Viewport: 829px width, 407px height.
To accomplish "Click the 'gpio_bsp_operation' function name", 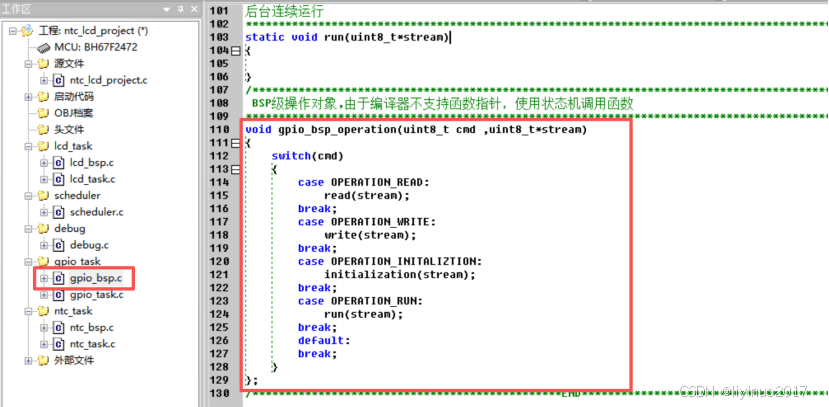I will point(337,130).
